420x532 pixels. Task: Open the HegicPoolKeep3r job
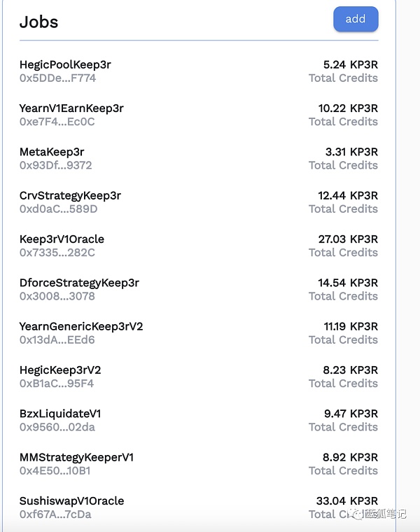65,64
